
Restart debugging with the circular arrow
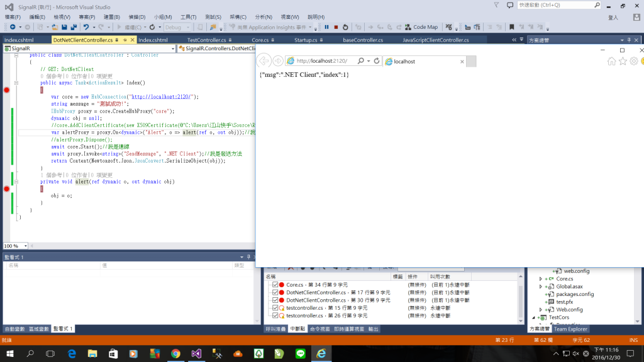(345, 27)
